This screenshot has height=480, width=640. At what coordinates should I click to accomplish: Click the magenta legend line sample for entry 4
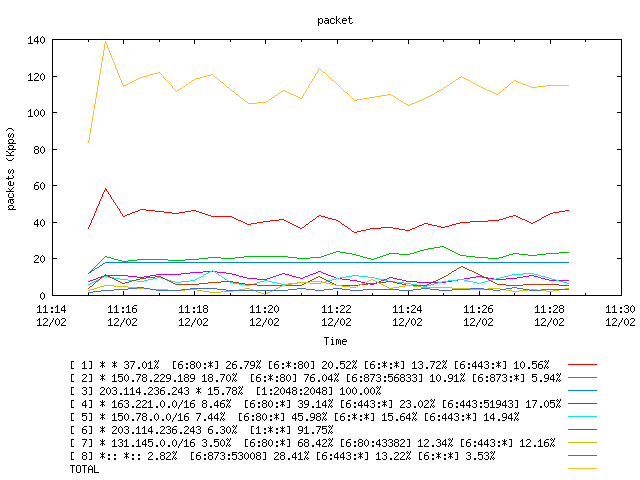pyautogui.click(x=582, y=403)
